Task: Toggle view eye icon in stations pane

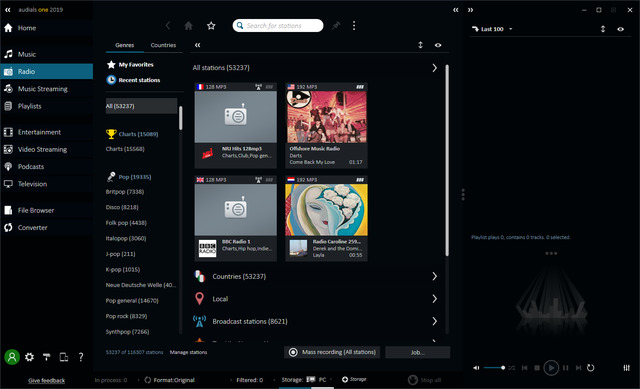Action: click(x=438, y=45)
